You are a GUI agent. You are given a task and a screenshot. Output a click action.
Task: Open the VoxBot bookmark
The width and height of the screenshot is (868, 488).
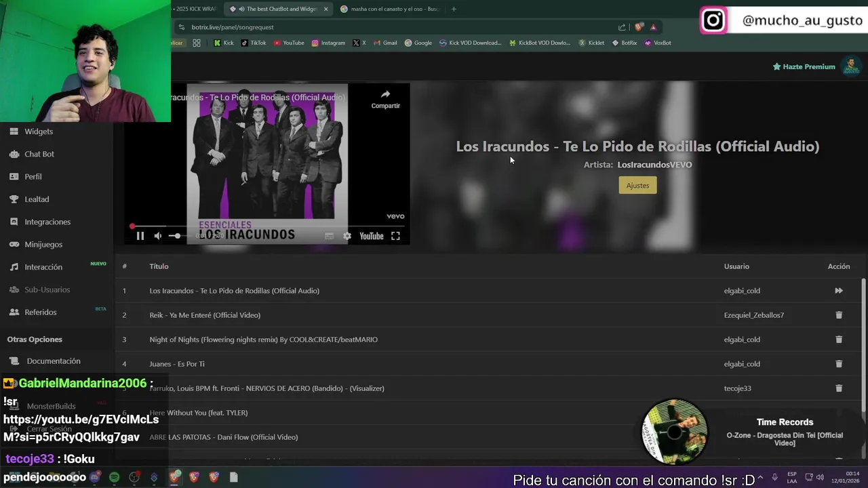[658, 43]
